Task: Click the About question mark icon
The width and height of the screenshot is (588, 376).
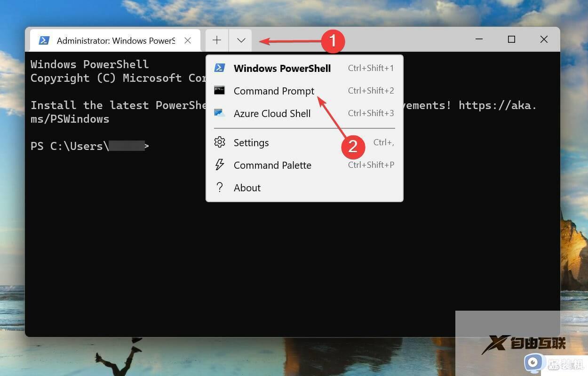Action: pos(219,188)
